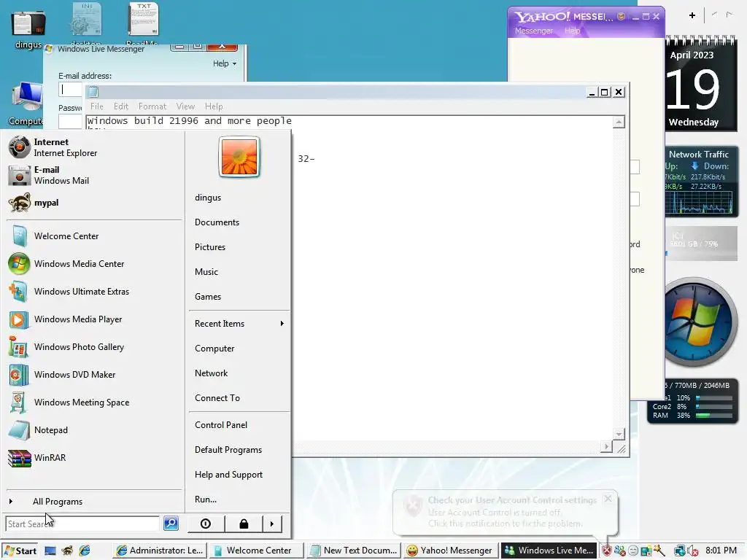This screenshot has height=560, width=747.
Task: Open Pictures from Start menu
Action: click(x=210, y=247)
